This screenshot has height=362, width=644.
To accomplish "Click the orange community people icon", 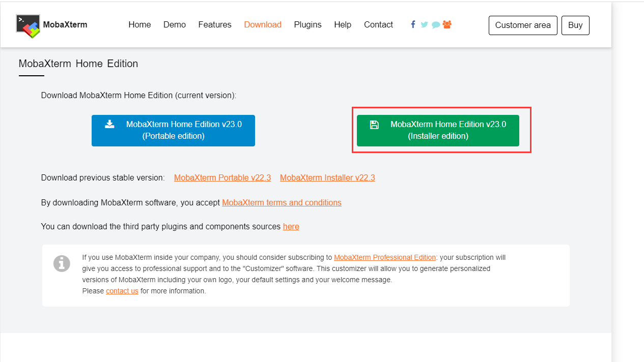I will click(447, 24).
